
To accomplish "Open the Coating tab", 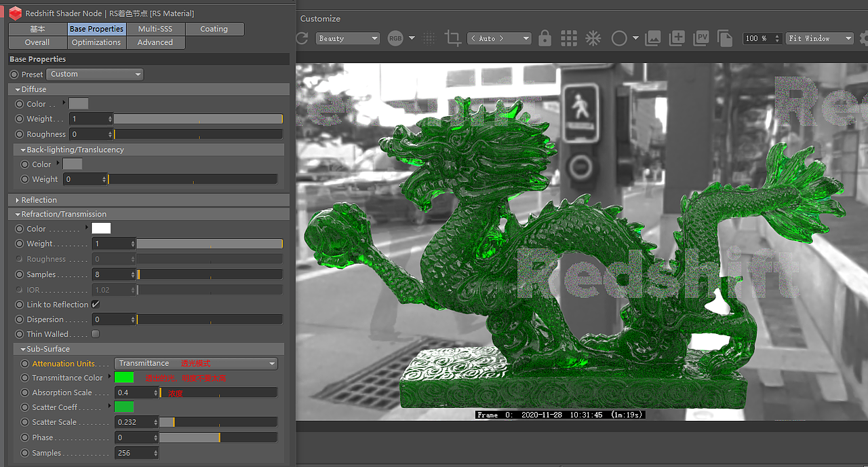I will (214, 29).
